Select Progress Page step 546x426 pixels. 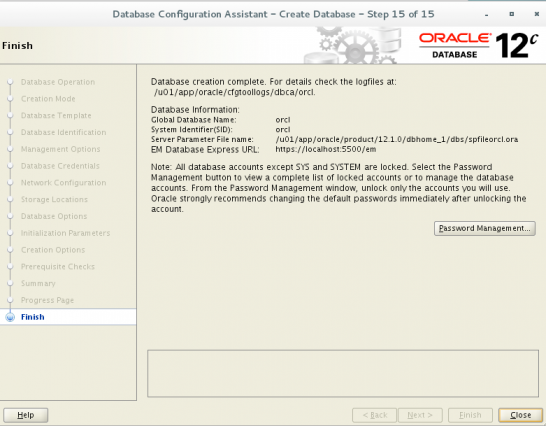[x=47, y=300]
